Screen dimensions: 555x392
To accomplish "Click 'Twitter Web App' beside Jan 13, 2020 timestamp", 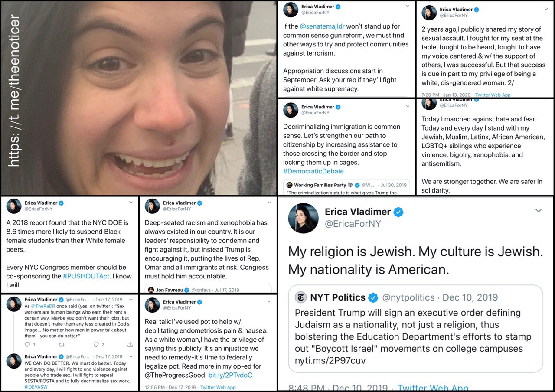I will coord(493,95).
